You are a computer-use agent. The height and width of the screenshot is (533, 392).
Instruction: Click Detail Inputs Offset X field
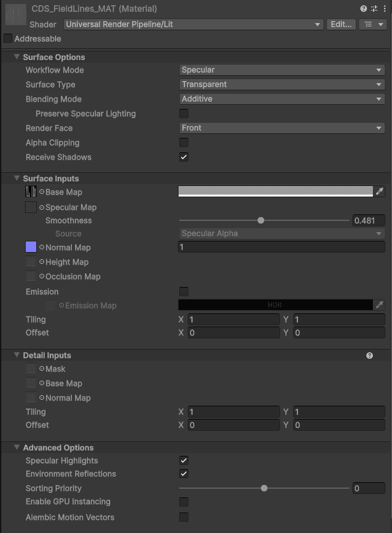click(234, 425)
